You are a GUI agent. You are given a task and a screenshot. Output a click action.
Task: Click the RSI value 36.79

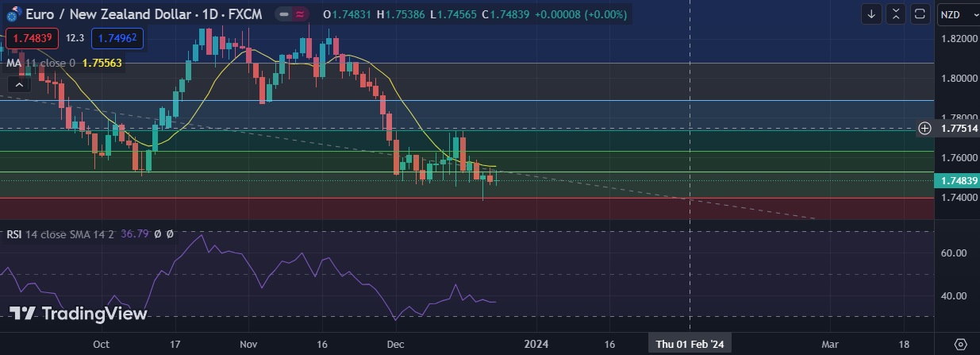coord(135,234)
